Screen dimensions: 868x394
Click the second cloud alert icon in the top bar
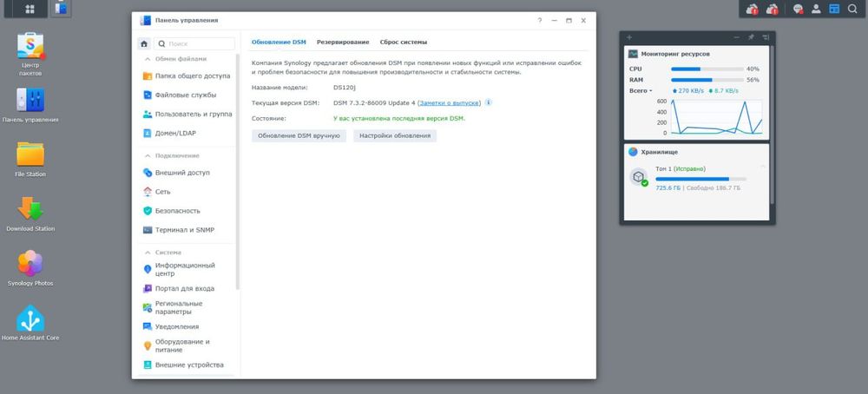tap(773, 9)
